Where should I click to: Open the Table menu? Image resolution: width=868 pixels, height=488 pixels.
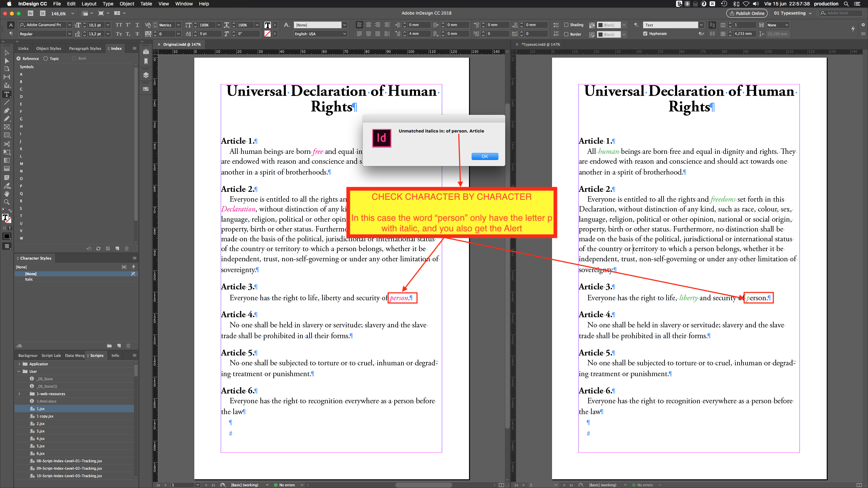click(146, 4)
